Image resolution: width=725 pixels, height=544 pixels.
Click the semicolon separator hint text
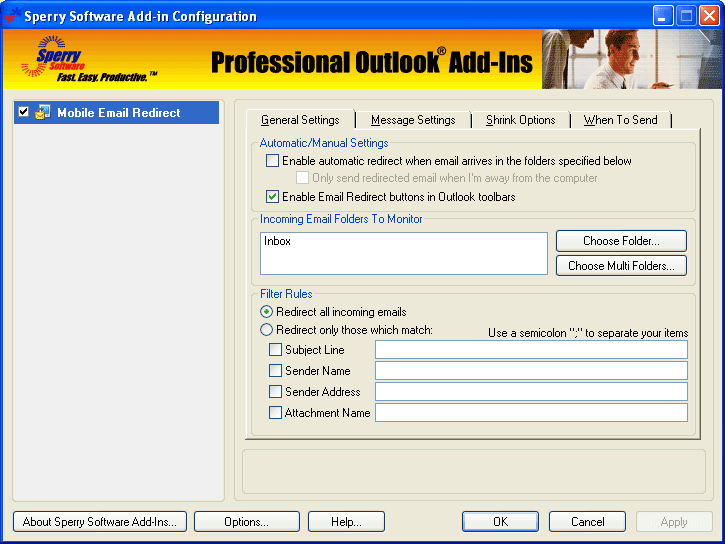coord(588,333)
